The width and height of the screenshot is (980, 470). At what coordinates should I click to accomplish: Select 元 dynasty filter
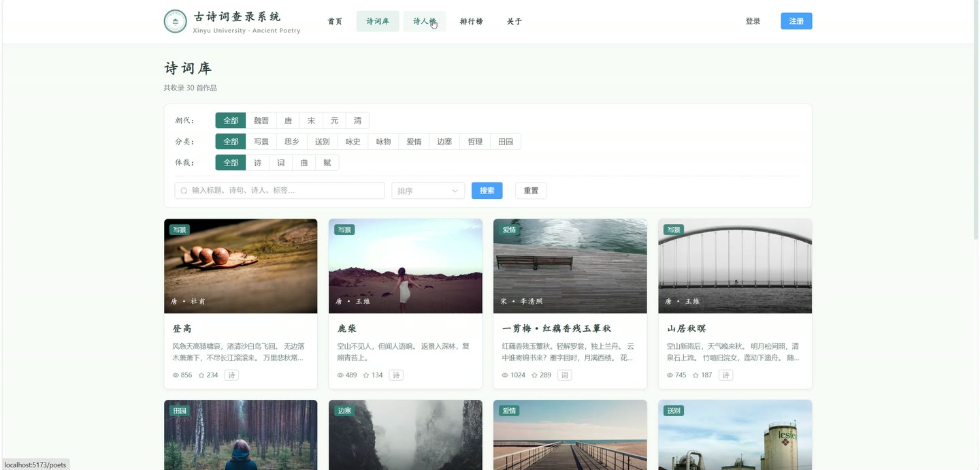[334, 121]
